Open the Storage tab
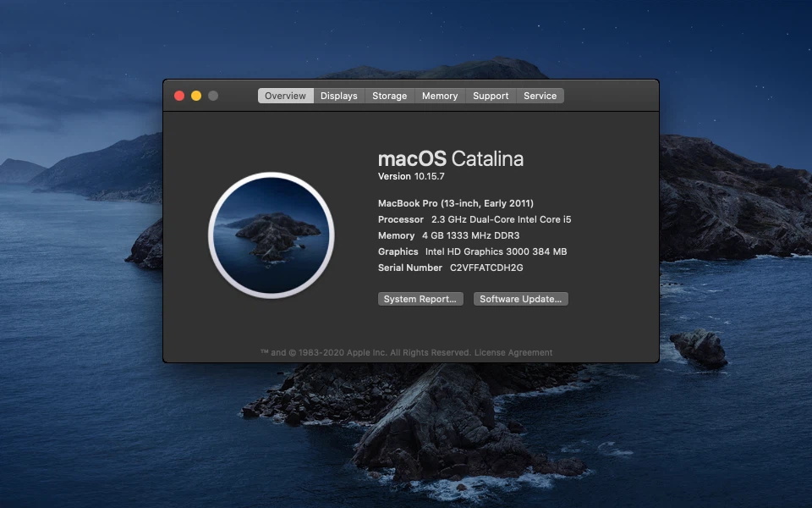Image resolution: width=812 pixels, height=508 pixels. pos(389,96)
